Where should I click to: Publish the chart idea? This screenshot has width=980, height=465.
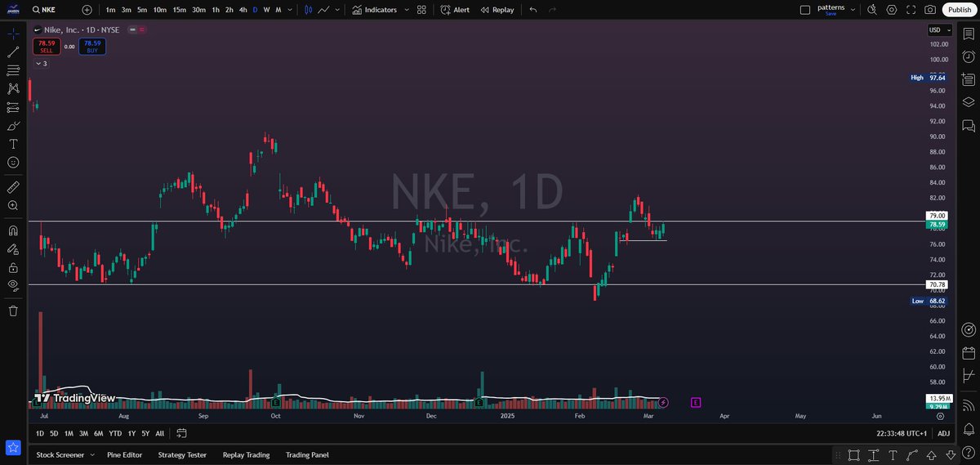coord(959,10)
